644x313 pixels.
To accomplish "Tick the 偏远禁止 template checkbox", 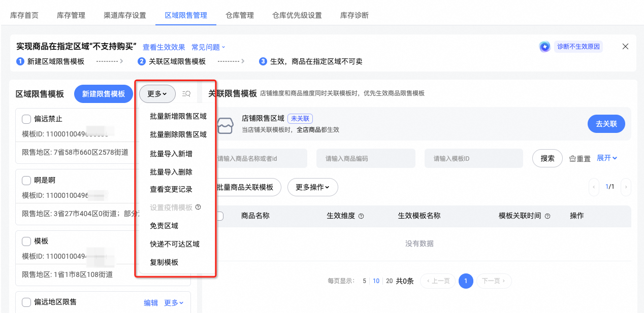I will (26, 119).
